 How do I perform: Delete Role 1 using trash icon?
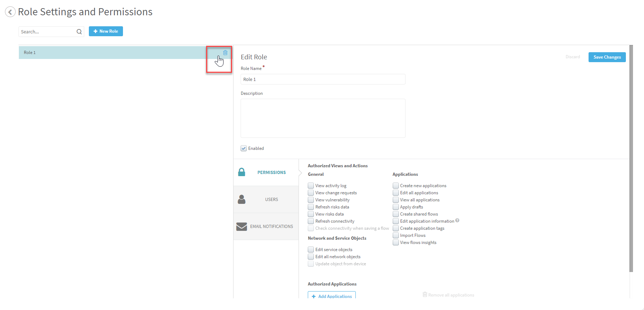[225, 53]
